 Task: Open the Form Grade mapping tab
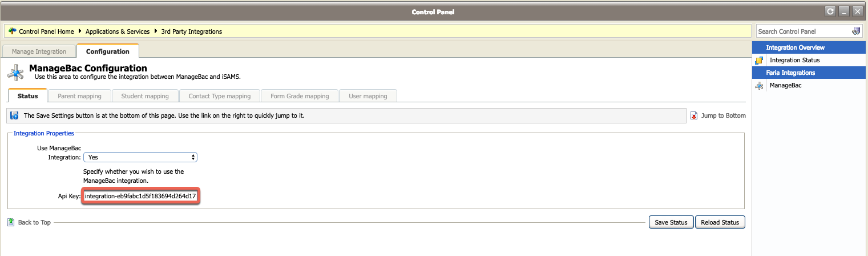click(300, 96)
